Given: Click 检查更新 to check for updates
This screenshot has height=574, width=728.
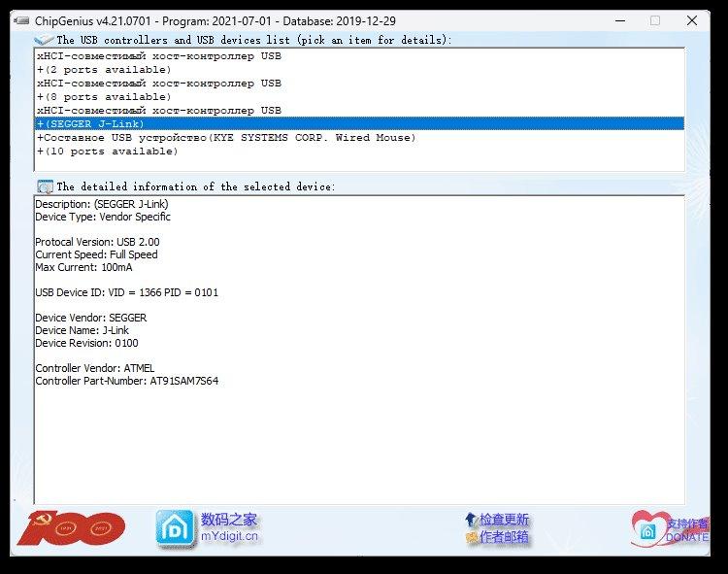Looking at the screenshot, I should pyautogui.click(x=504, y=520).
